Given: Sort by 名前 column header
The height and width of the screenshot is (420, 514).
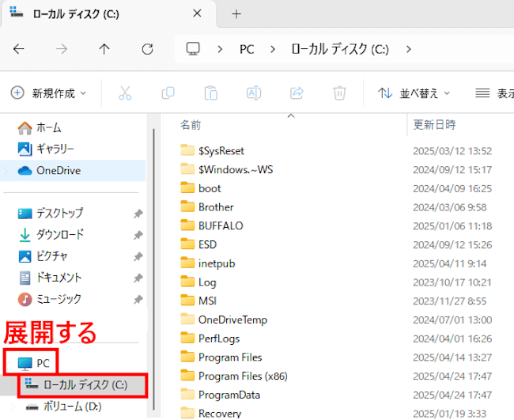Looking at the screenshot, I should point(190,125).
